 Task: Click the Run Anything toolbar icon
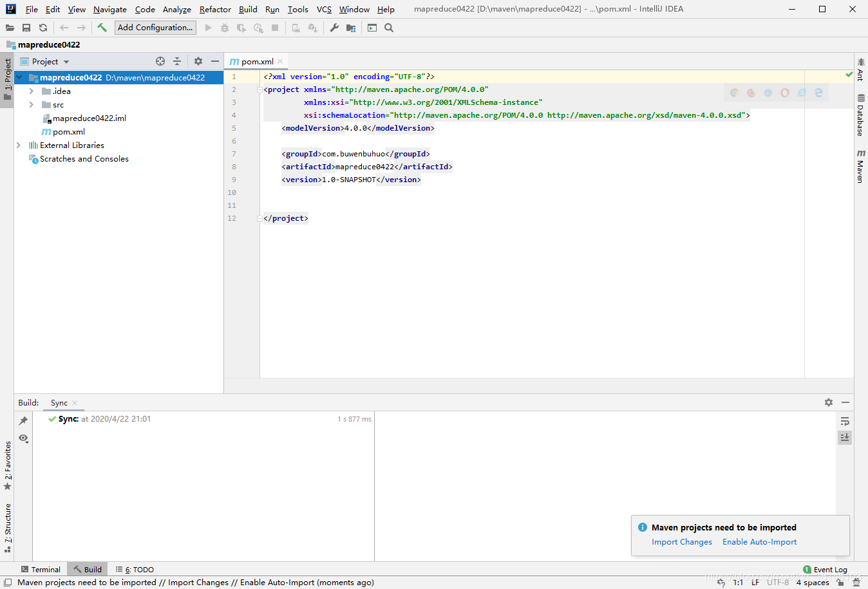pos(372,28)
